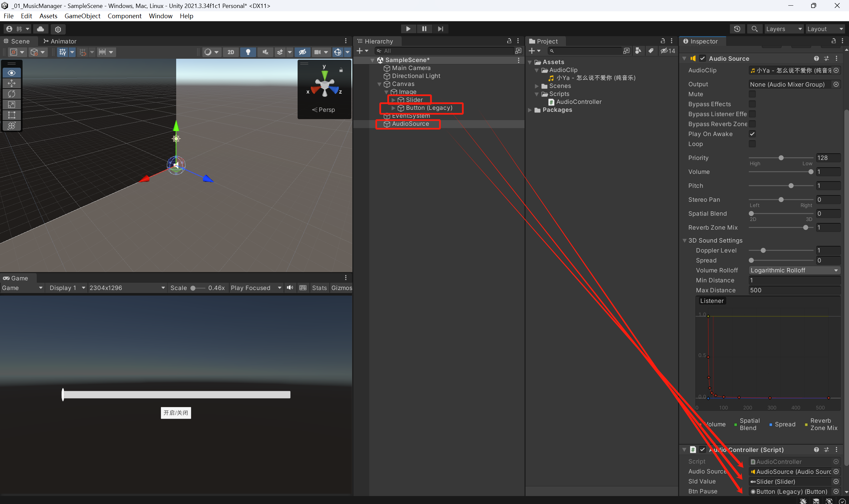This screenshot has height=504, width=849.
Task: Select AudioController script in Project
Action: point(578,102)
